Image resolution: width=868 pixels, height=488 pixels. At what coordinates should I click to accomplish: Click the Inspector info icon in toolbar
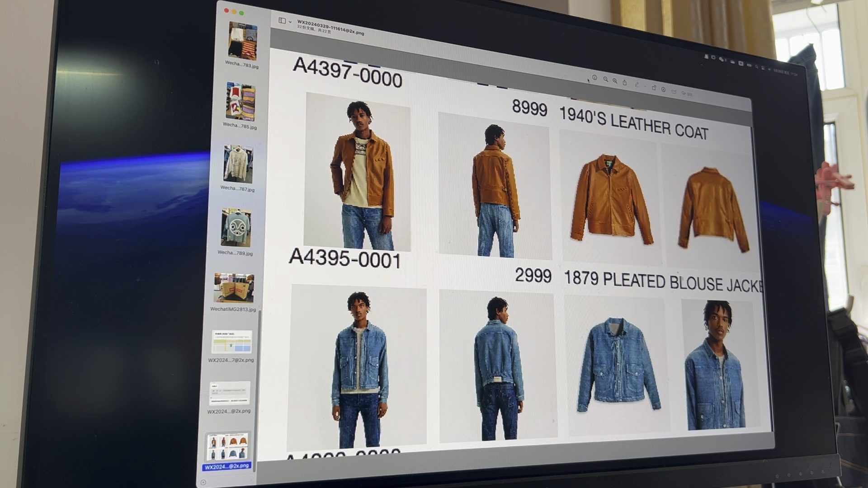click(x=594, y=77)
